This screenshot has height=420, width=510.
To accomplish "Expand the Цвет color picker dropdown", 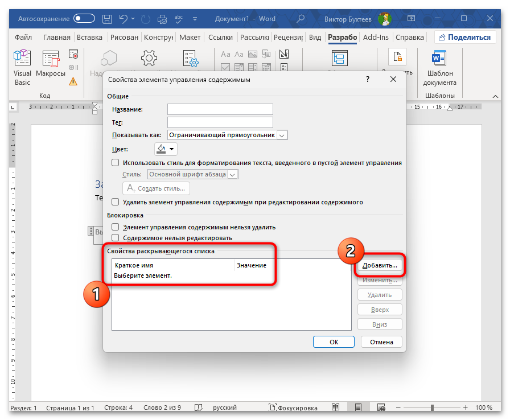I will click(x=171, y=149).
